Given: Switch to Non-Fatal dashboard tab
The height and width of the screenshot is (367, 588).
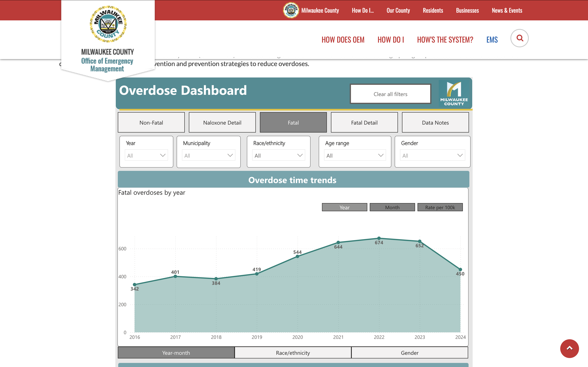Looking at the screenshot, I should pyautogui.click(x=151, y=122).
